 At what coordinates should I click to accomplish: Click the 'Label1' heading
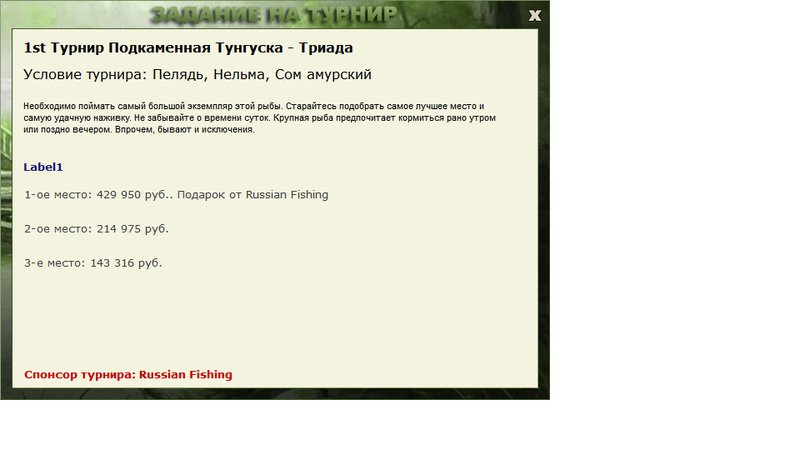click(x=43, y=167)
